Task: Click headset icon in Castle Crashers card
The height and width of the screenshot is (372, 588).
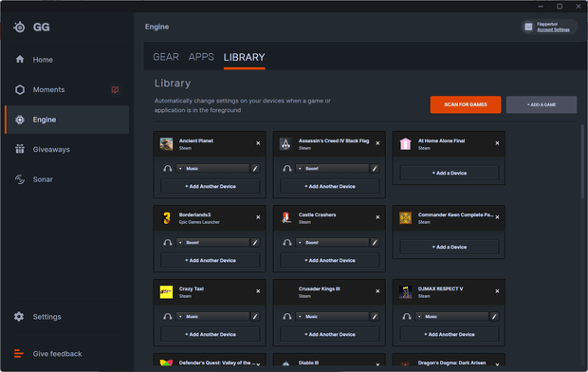Action: tap(287, 243)
